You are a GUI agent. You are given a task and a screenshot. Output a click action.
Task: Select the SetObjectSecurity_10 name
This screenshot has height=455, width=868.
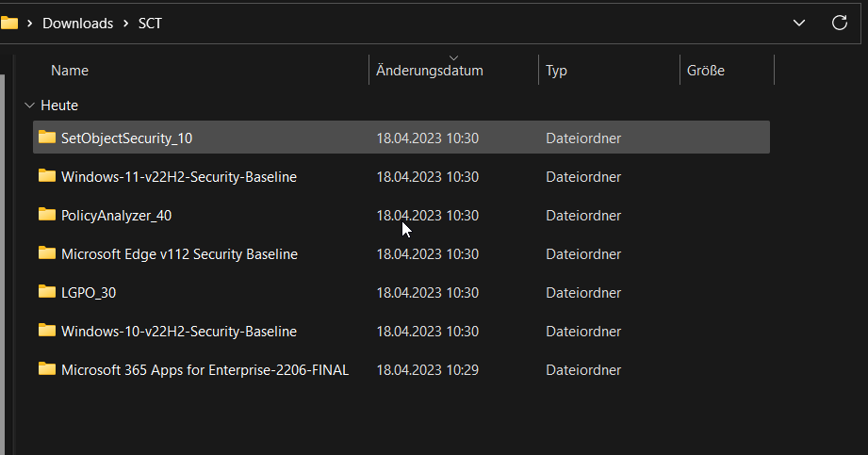pos(127,138)
